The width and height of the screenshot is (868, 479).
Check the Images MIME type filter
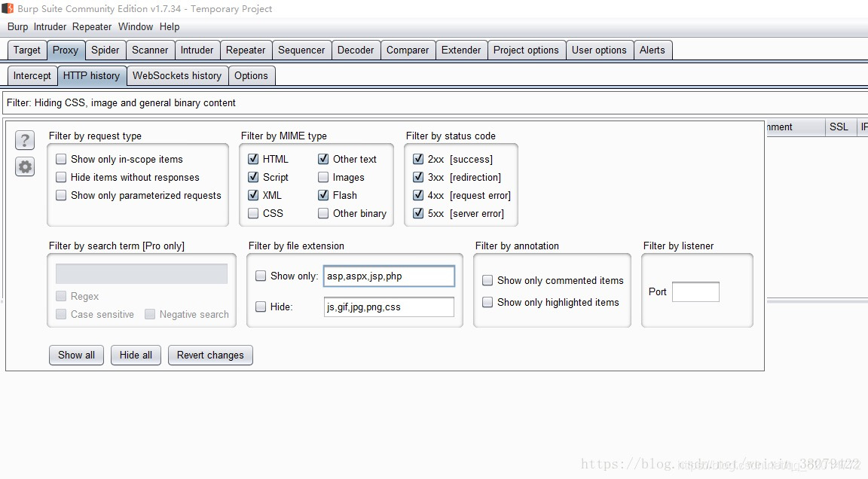[323, 177]
